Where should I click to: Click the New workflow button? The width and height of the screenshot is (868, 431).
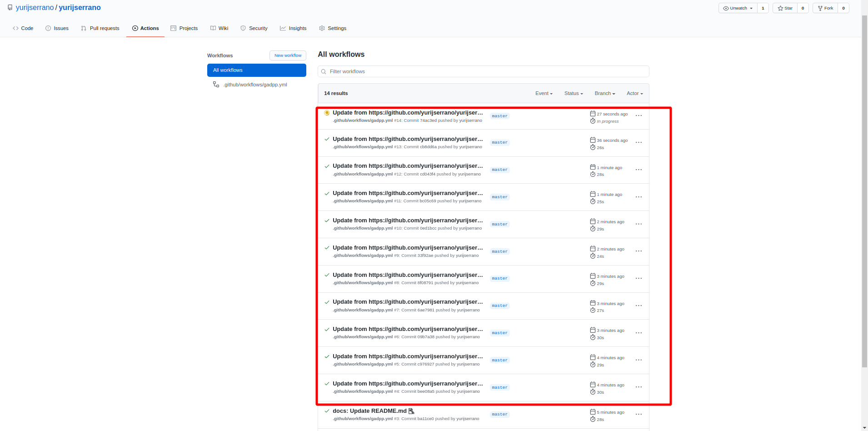coord(288,55)
